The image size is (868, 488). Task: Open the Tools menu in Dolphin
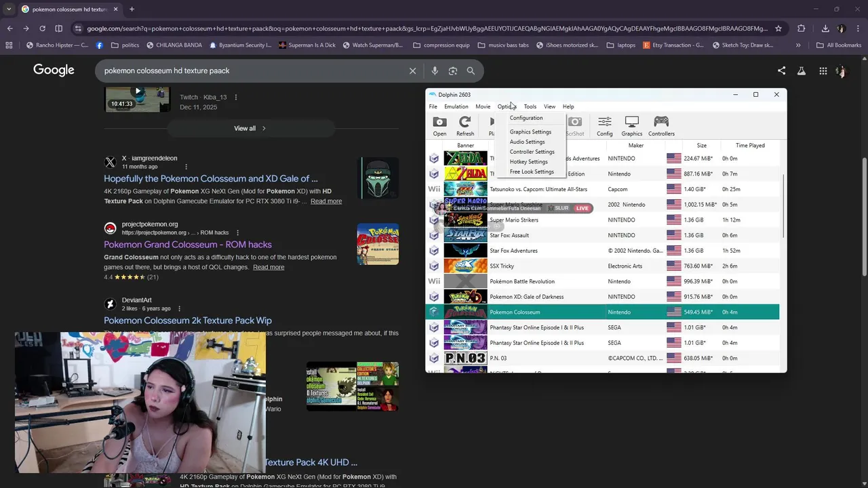(x=530, y=106)
